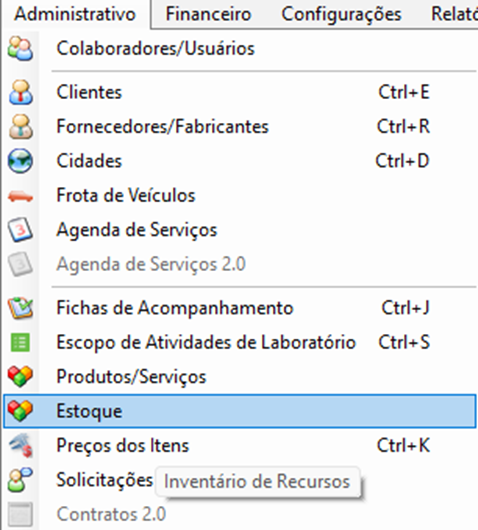The width and height of the screenshot is (478, 530).
Task: Click the Preços dos Itens icon
Action: tap(20, 445)
